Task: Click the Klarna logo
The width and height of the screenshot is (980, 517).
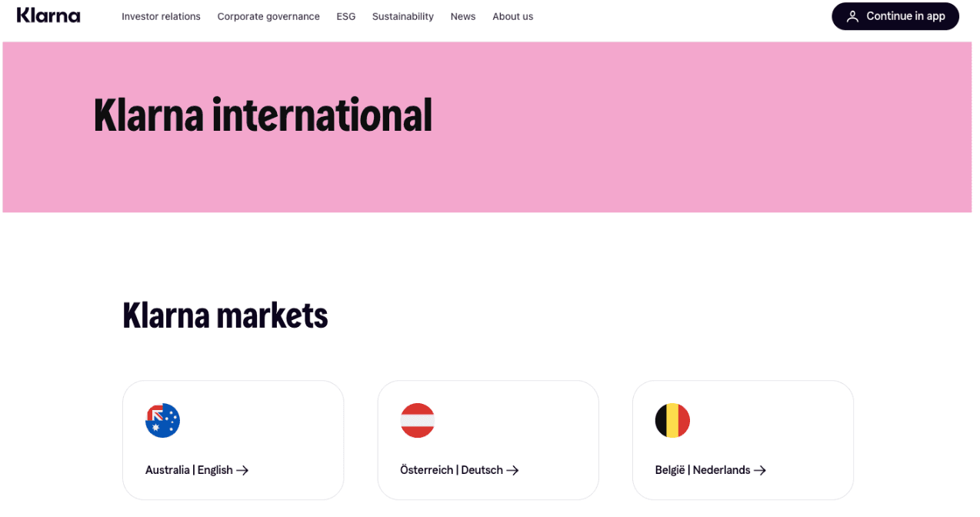Action: 48,15
